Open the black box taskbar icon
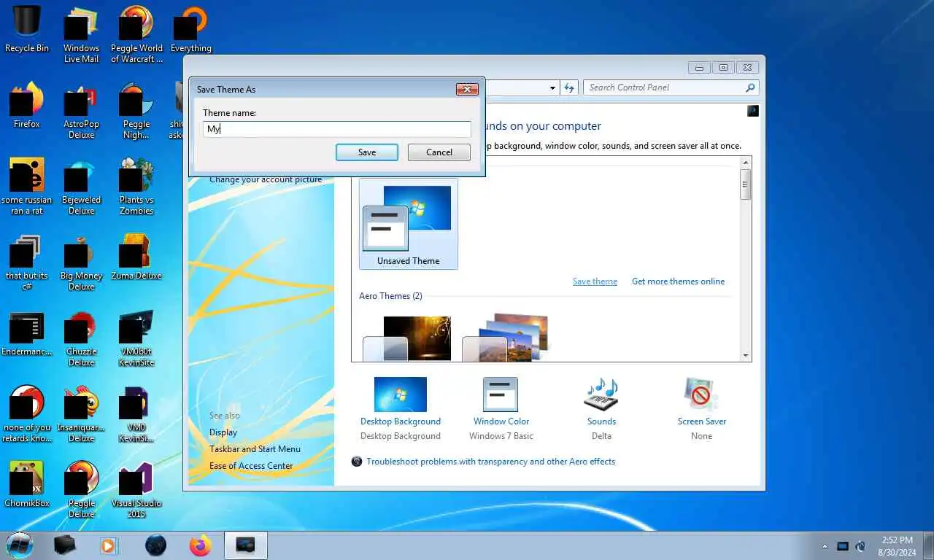Viewport: 934px width, 560px height. [x=65, y=545]
